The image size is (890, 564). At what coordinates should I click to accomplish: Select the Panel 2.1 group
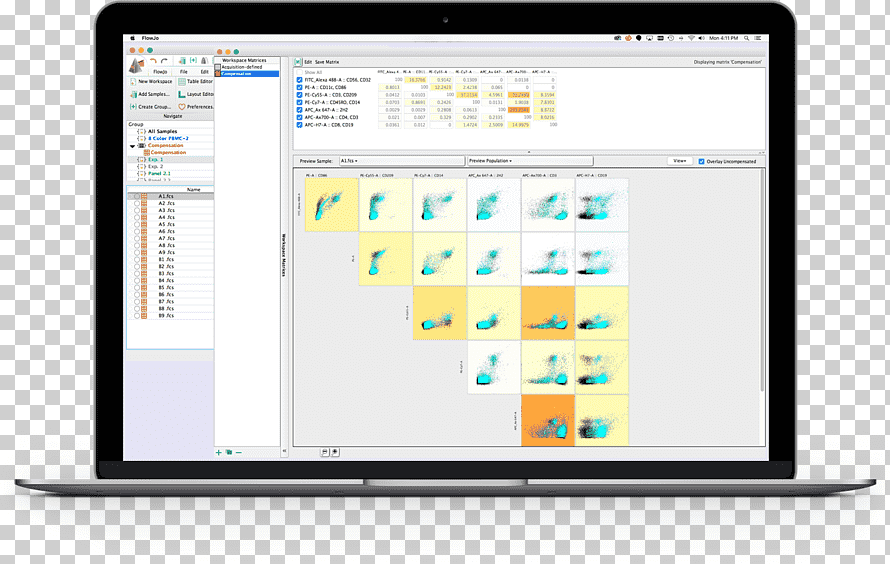[159, 174]
